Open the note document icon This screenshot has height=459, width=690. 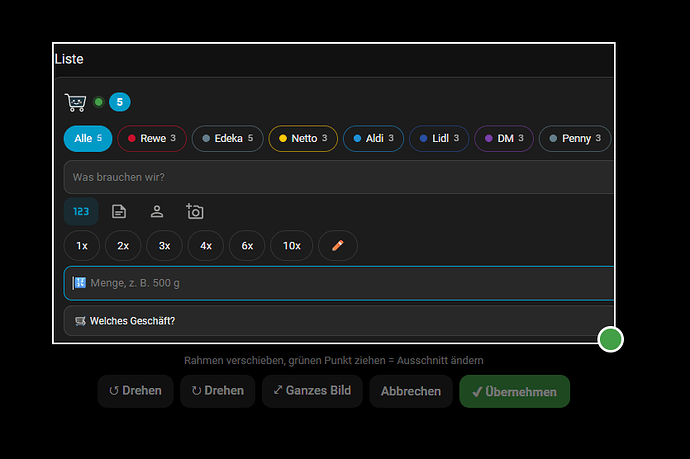(119, 211)
